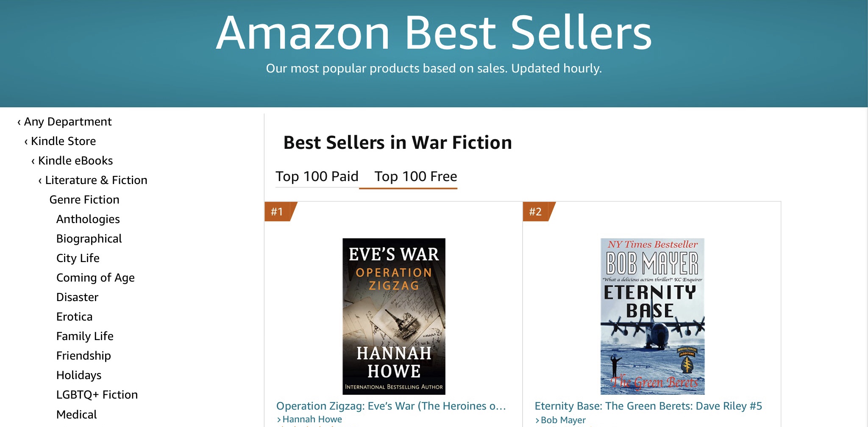The height and width of the screenshot is (427, 868).
Task: Visit author Hannah Howe's page
Action: coord(312,419)
